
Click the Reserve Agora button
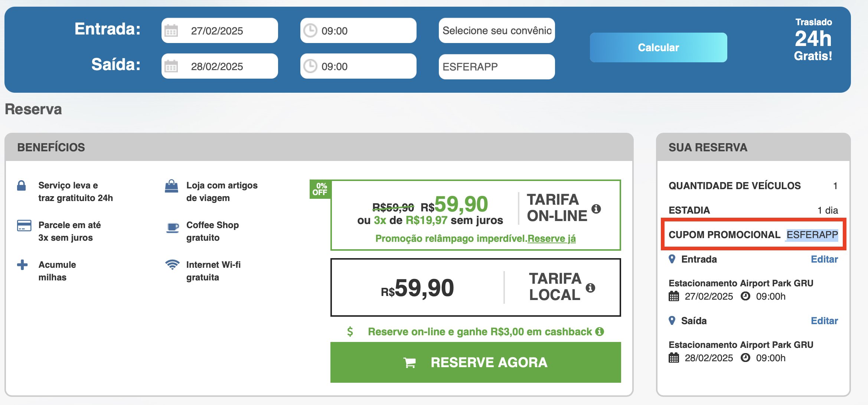[476, 362]
